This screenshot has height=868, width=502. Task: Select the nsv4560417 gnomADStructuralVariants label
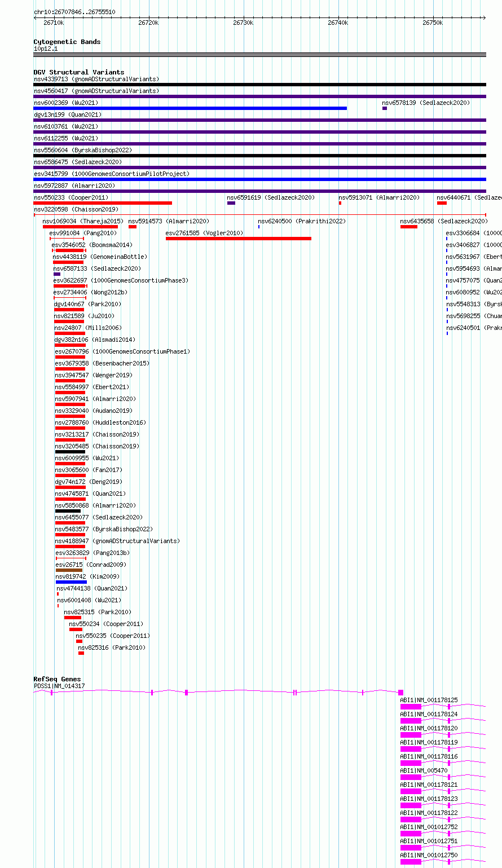pyautogui.click(x=96, y=91)
